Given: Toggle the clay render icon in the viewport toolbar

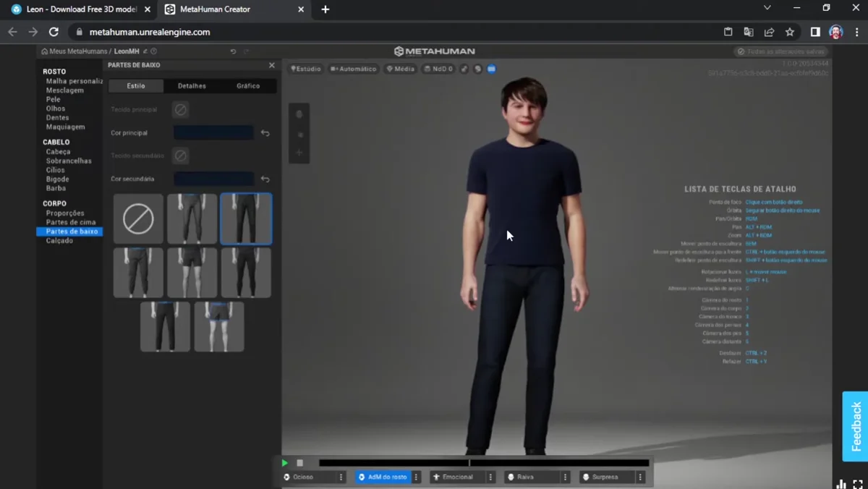Looking at the screenshot, I should pyautogui.click(x=477, y=69).
